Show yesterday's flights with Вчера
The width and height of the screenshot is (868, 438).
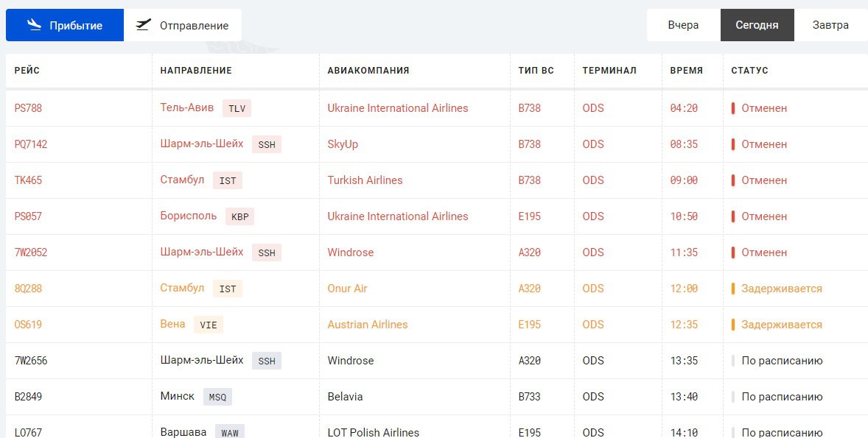click(683, 25)
